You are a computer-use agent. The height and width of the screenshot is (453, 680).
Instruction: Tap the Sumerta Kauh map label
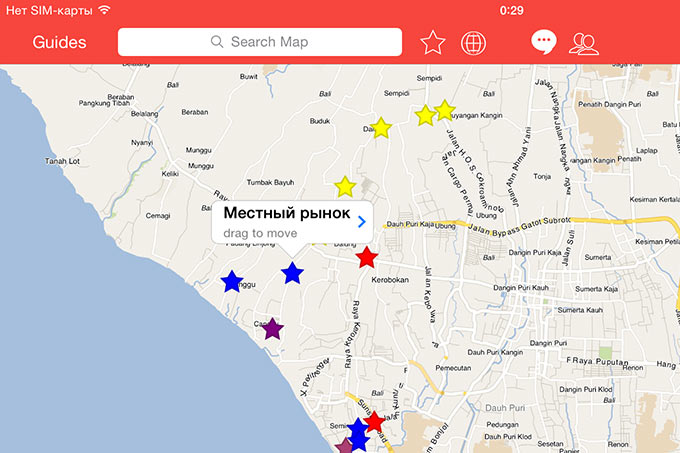[580, 310]
